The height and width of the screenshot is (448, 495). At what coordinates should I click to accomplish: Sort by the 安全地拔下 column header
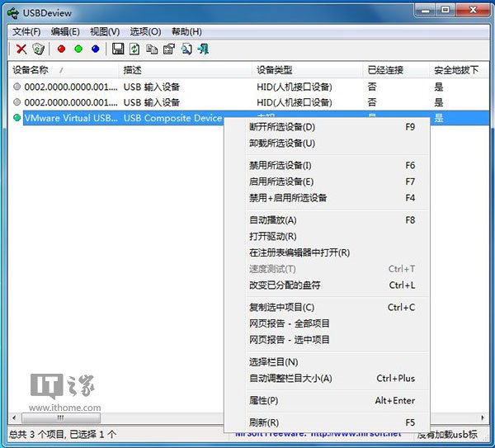point(458,70)
